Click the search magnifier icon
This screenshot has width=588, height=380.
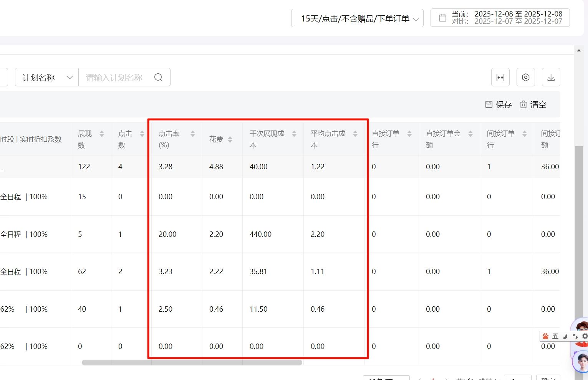(158, 78)
